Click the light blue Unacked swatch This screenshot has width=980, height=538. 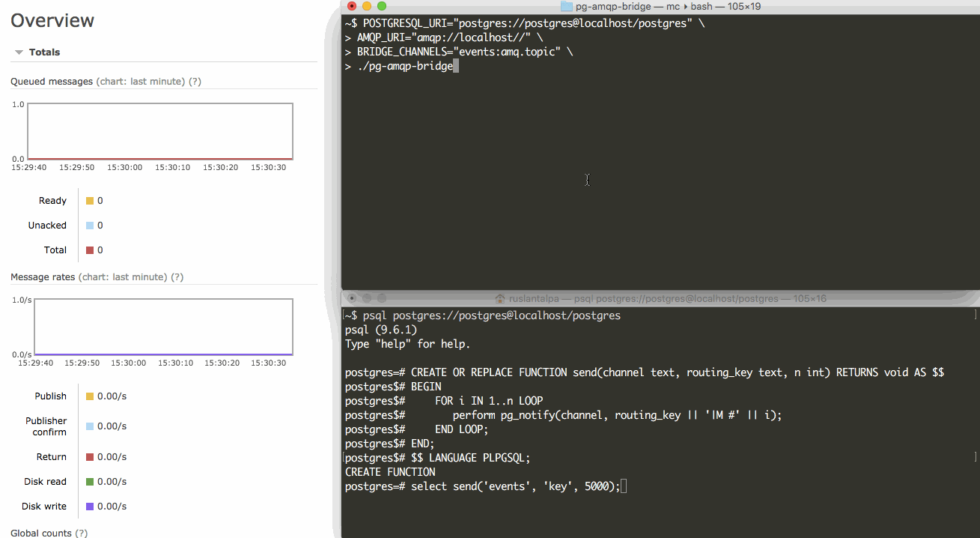pos(90,226)
